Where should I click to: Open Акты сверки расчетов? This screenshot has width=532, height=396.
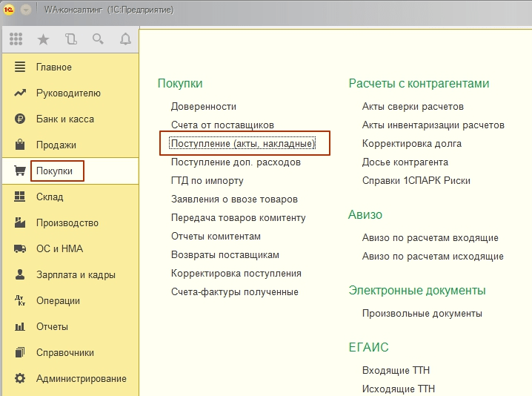413,107
